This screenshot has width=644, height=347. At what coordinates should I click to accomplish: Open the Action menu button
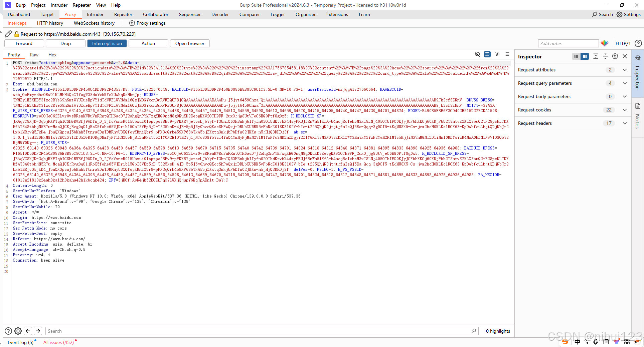[148, 43]
